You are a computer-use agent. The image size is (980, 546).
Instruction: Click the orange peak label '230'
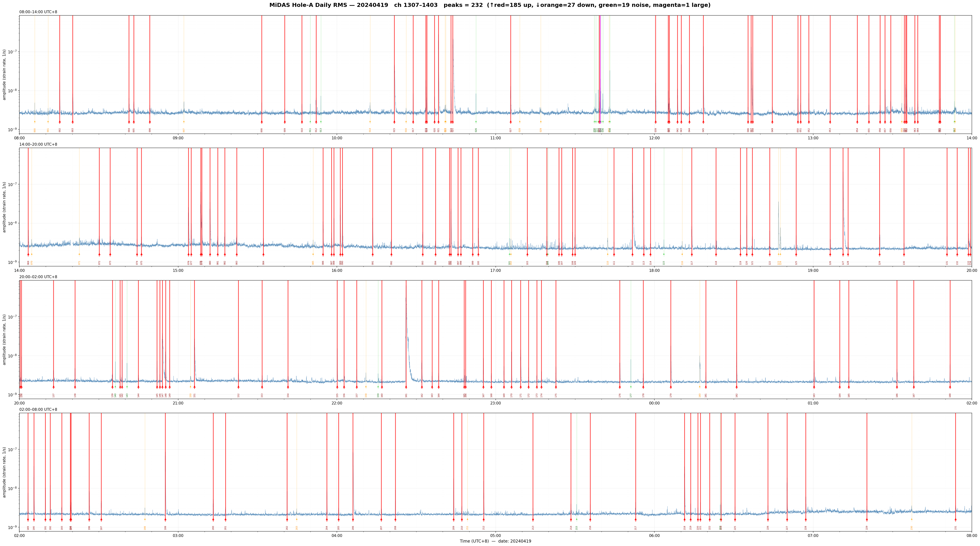[911, 528]
